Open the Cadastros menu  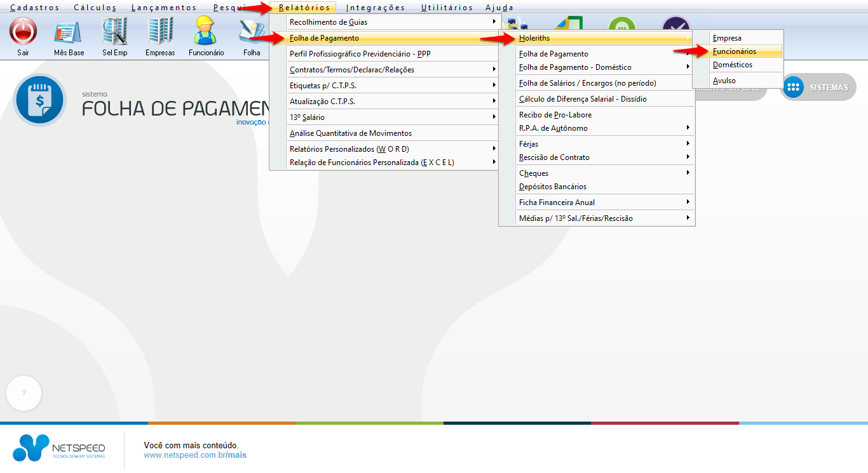[x=35, y=8]
